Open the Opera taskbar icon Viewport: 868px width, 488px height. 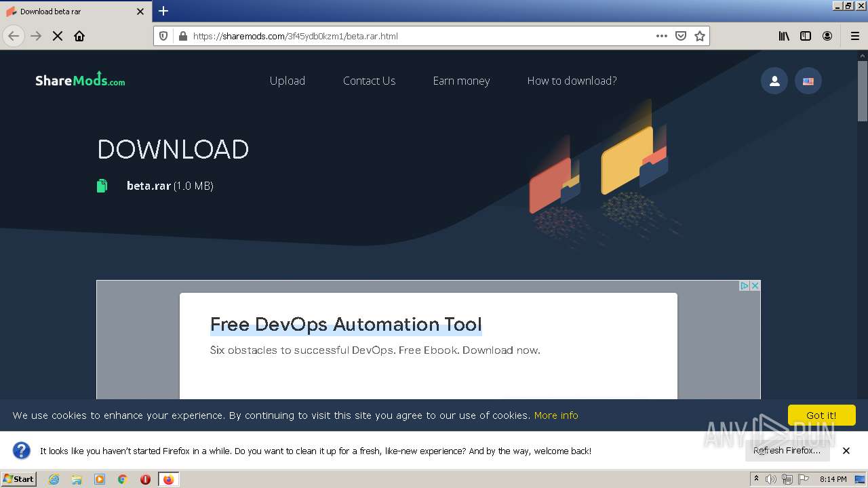pos(145,479)
